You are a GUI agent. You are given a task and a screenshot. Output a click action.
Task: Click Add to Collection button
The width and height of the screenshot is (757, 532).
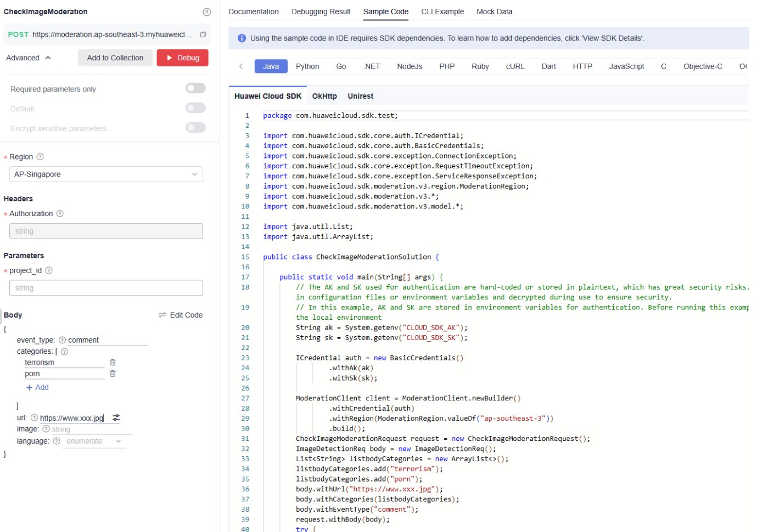click(x=115, y=58)
